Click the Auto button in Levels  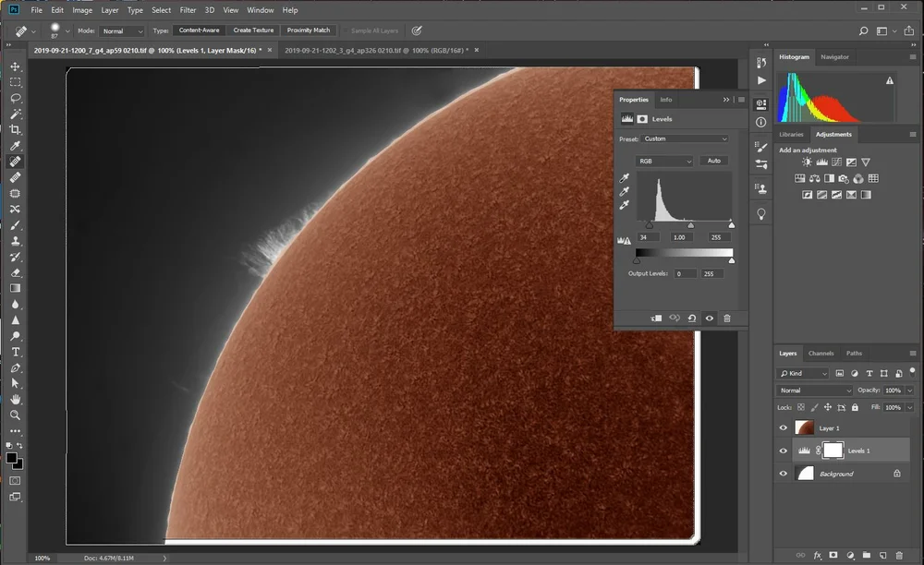pyautogui.click(x=713, y=161)
